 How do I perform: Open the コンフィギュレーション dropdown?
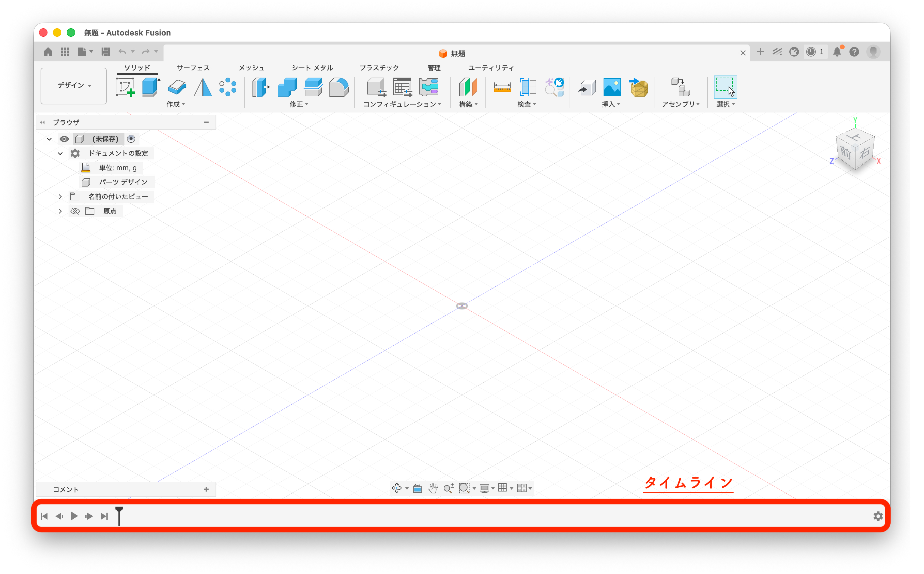[402, 104]
